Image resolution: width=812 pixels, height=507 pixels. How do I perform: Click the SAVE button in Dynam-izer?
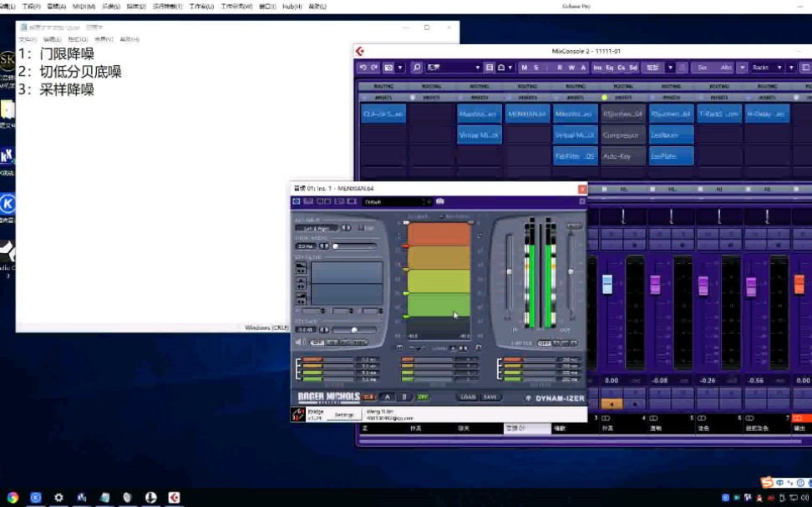coord(489,396)
